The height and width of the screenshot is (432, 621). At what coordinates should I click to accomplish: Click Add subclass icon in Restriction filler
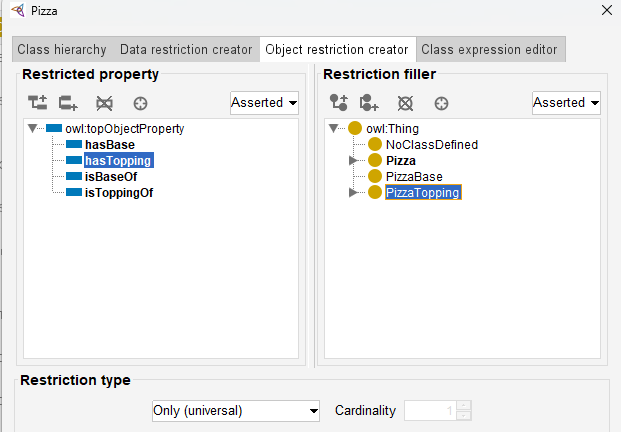[339, 103]
